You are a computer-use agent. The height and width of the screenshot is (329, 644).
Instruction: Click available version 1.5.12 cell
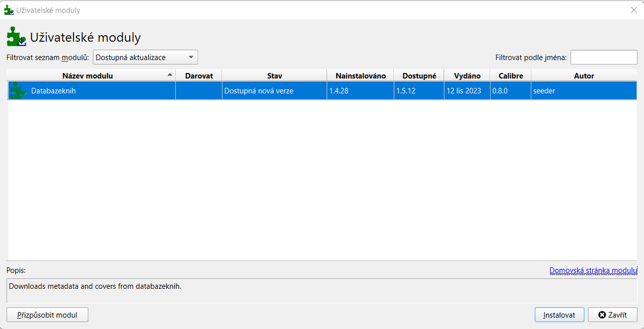419,91
